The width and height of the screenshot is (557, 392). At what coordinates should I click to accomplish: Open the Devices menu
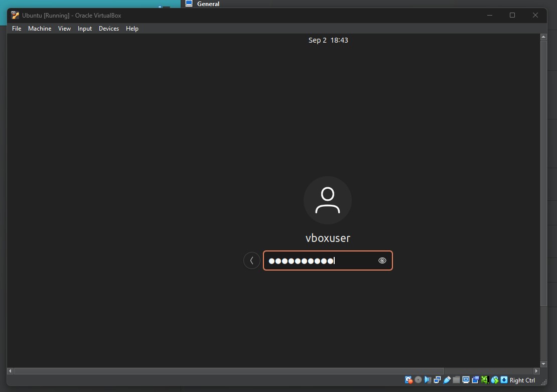coord(108,29)
